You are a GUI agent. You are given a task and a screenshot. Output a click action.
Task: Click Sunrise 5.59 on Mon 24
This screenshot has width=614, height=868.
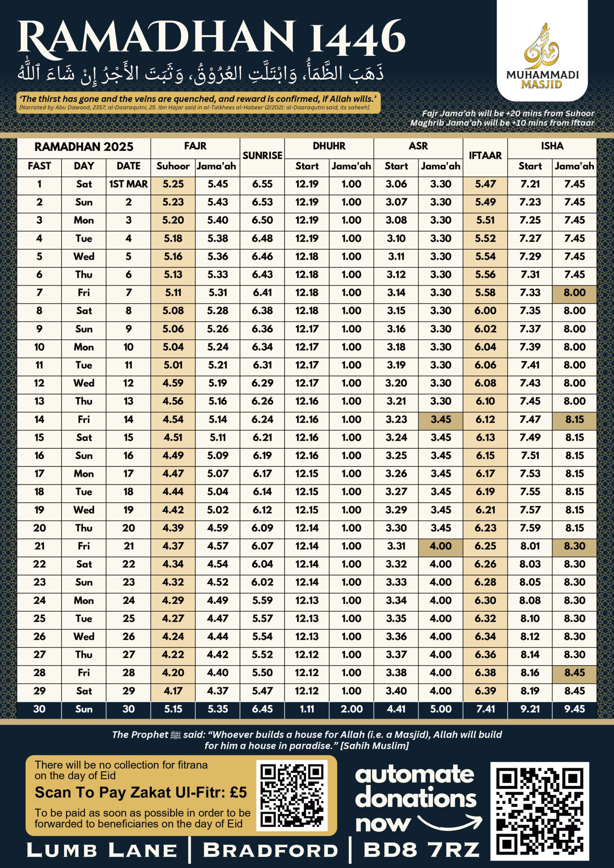click(263, 600)
